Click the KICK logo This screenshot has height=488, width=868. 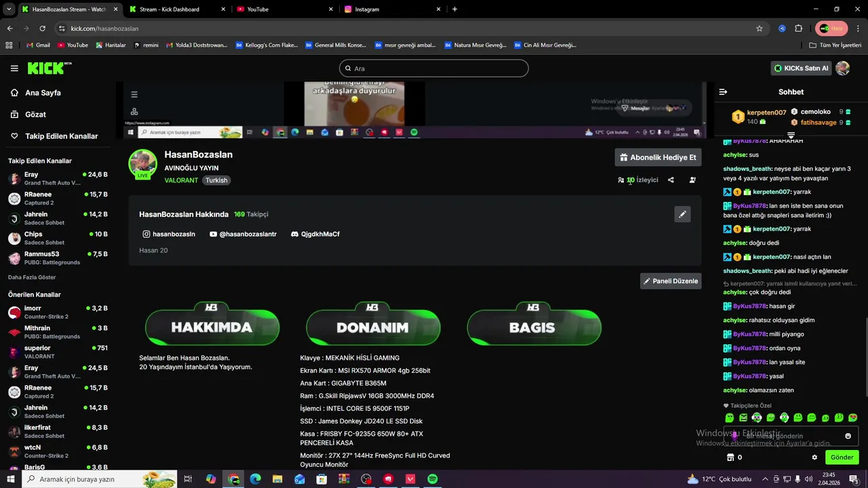pos(50,68)
